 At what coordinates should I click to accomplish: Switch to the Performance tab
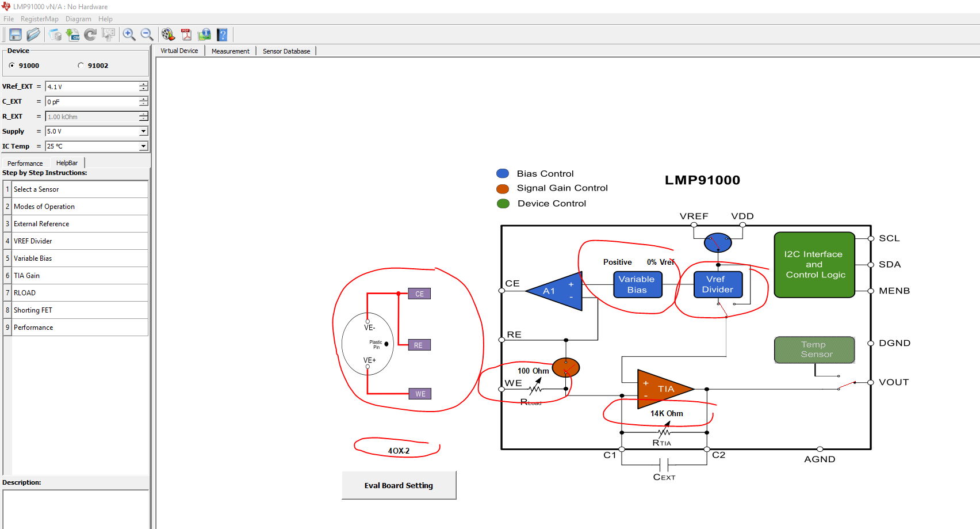25,163
